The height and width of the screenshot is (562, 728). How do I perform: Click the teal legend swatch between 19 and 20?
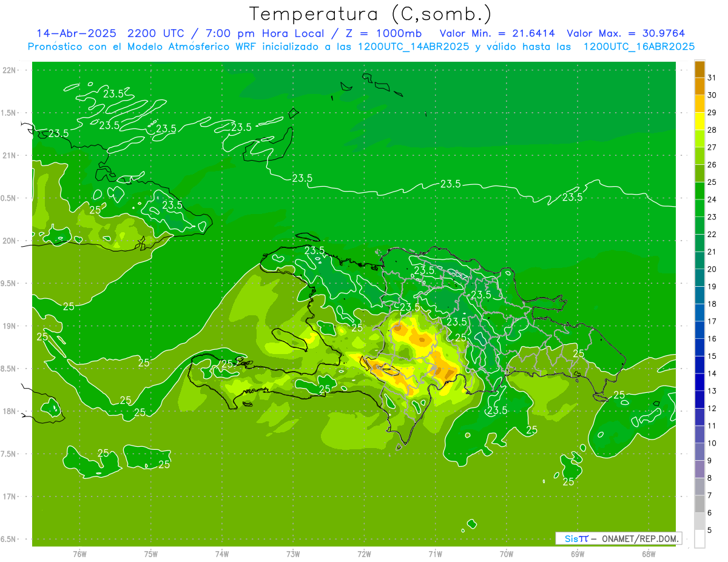click(x=699, y=278)
